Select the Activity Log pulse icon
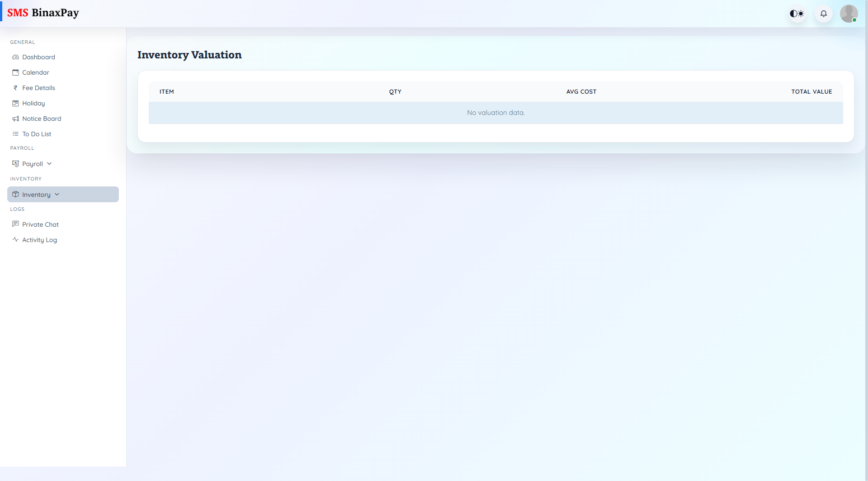 click(15, 240)
